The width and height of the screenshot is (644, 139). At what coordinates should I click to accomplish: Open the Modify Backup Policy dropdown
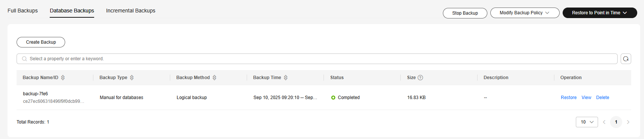pos(525,13)
